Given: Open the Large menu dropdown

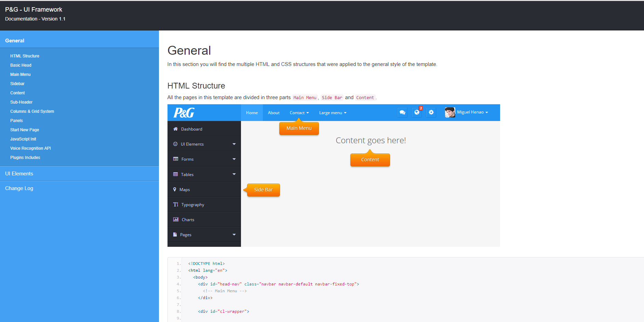Looking at the screenshot, I should coord(332,112).
